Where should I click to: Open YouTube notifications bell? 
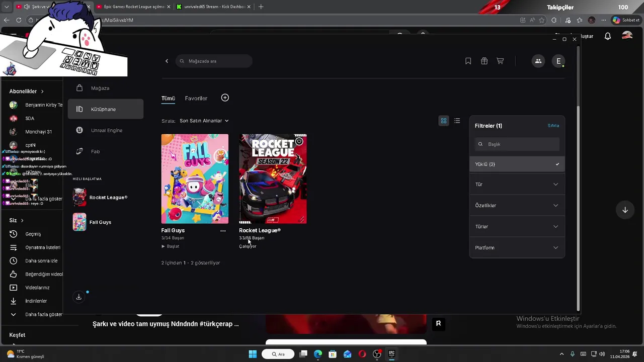[x=608, y=36]
